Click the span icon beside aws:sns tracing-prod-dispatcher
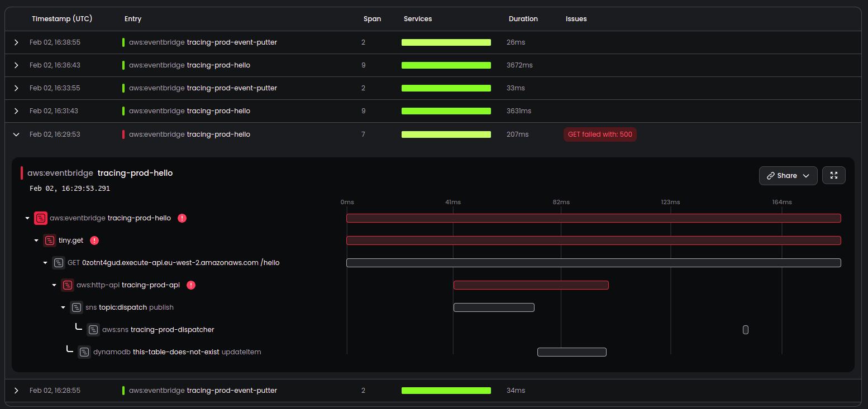The height and width of the screenshot is (409, 868). (x=93, y=330)
